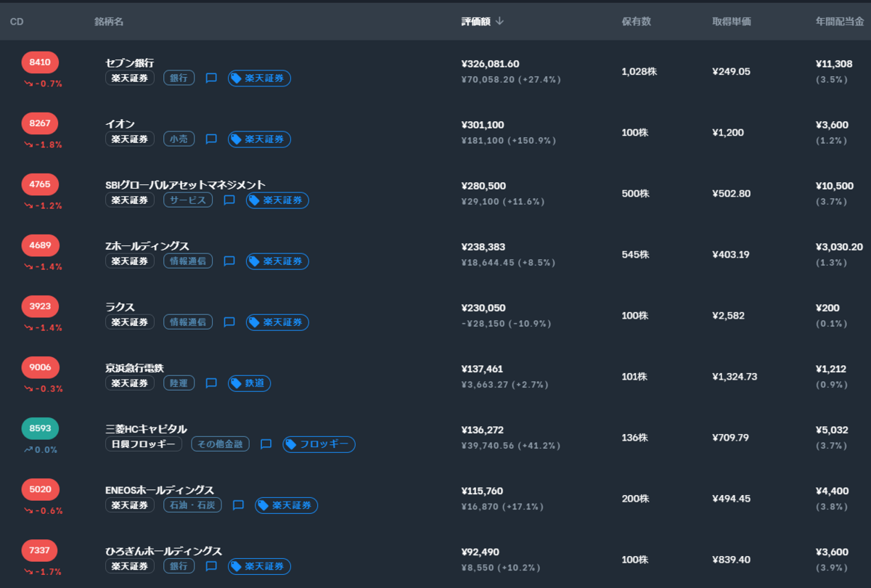Viewport: 871px width, 588px height.
Task: Click stock code badge 9006
Action: click(x=40, y=367)
